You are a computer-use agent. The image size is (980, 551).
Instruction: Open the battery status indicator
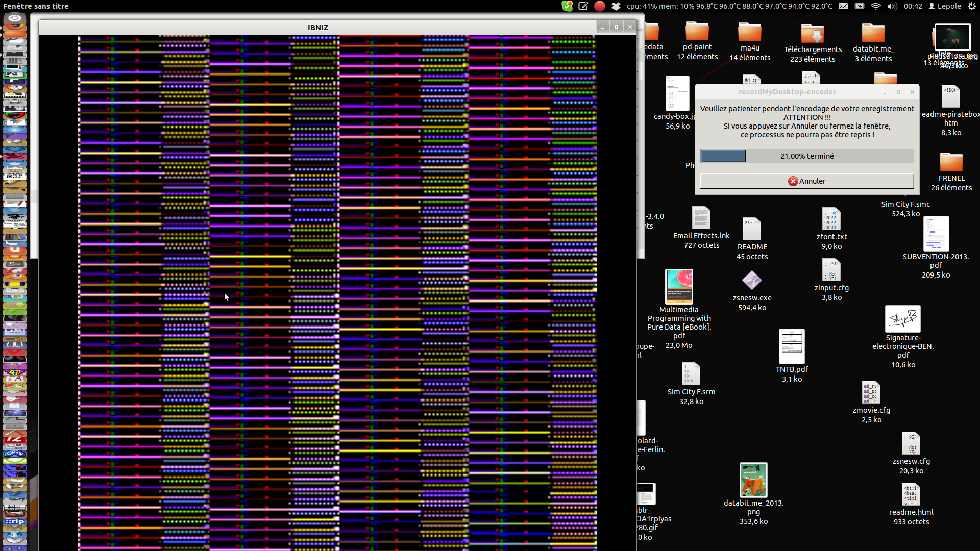[x=860, y=6]
